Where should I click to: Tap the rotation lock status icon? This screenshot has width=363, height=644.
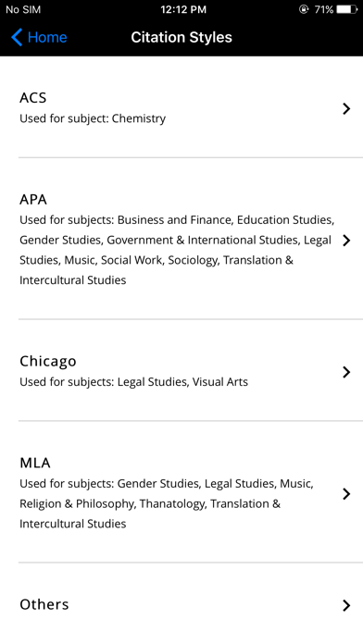304,9
